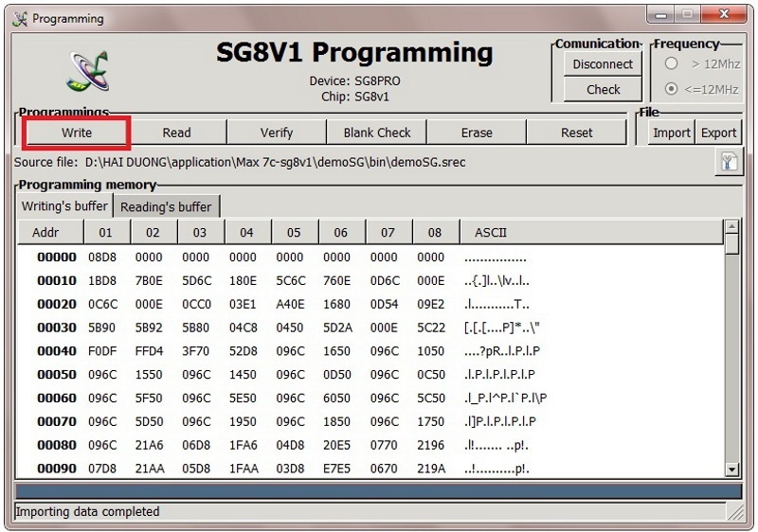This screenshot has height=532, width=758.
Task: Click scrollbar down arrow in memory table
Action: point(732,470)
